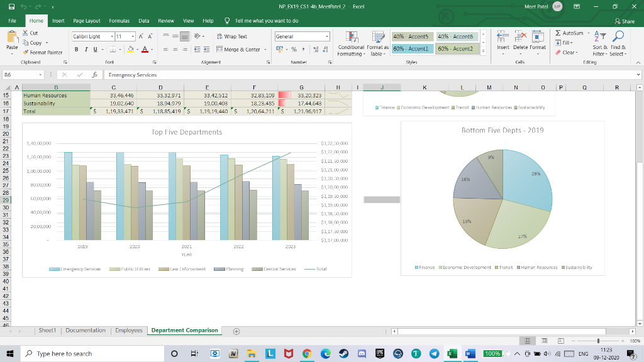
Task: Click AutoSum sigma button
Action: [569, 33]
